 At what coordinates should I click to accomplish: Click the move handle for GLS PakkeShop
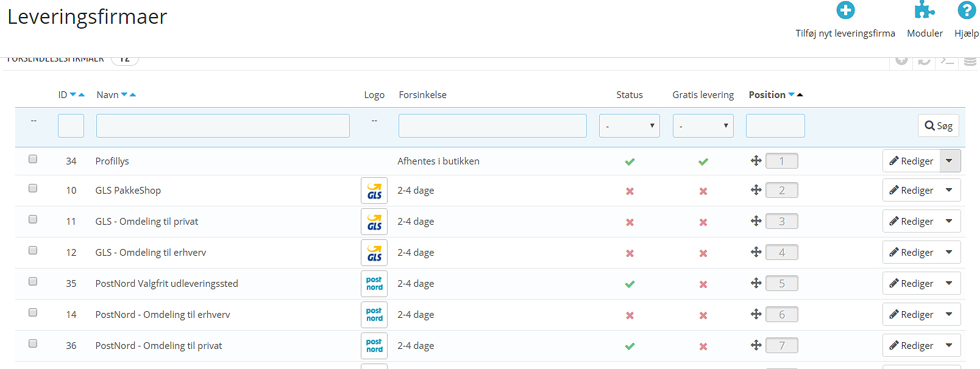coord(756,190)
